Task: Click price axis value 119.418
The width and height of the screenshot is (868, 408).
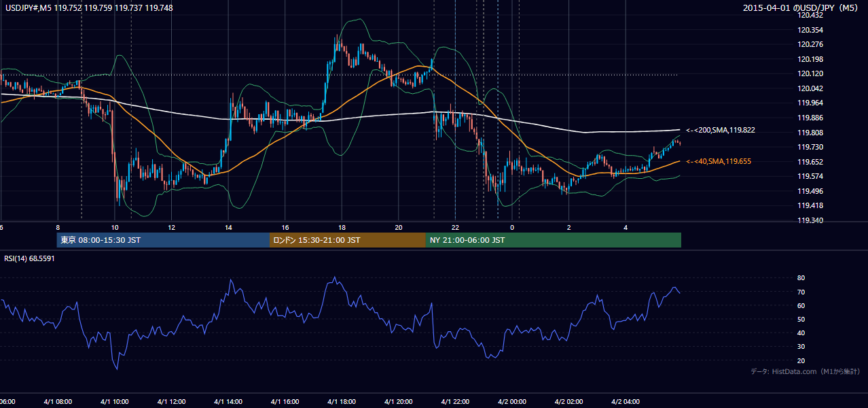Action: point(810,206)
